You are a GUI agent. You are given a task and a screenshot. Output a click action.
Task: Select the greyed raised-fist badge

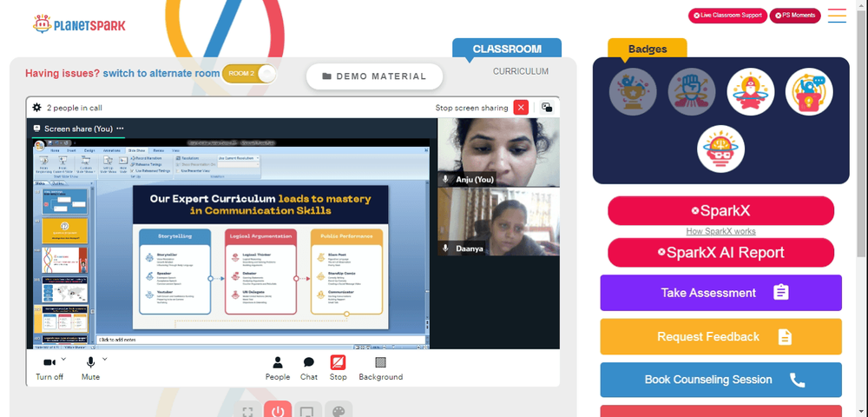692,91
